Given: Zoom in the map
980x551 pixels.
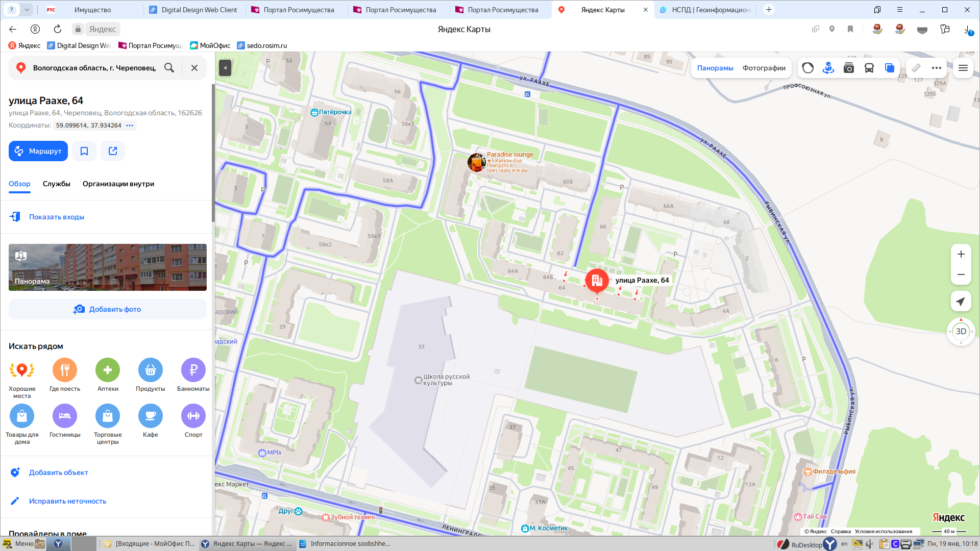Looking at the screenshot, I should [961, 254].
